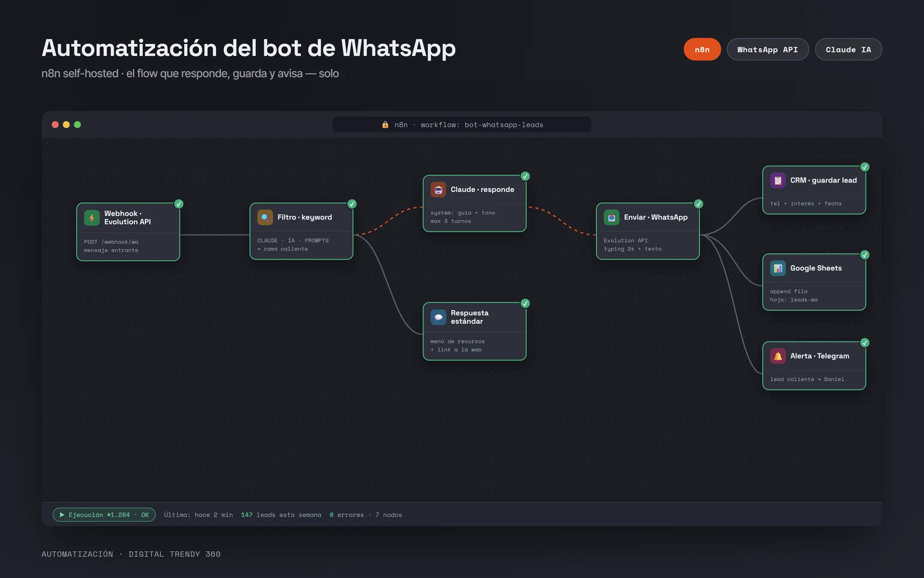Open Ejecución #1.284 OK status button
This screenshot has width=924, height=578.
tap(104, 515)
